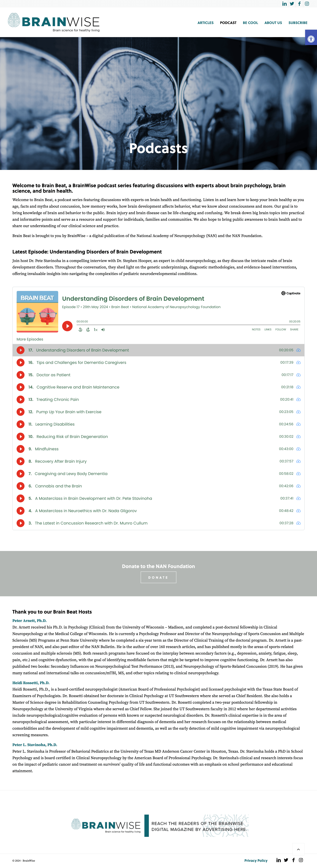Open Privacy Policy footer link
Screen dimensions: 317x868
[256, 861]
